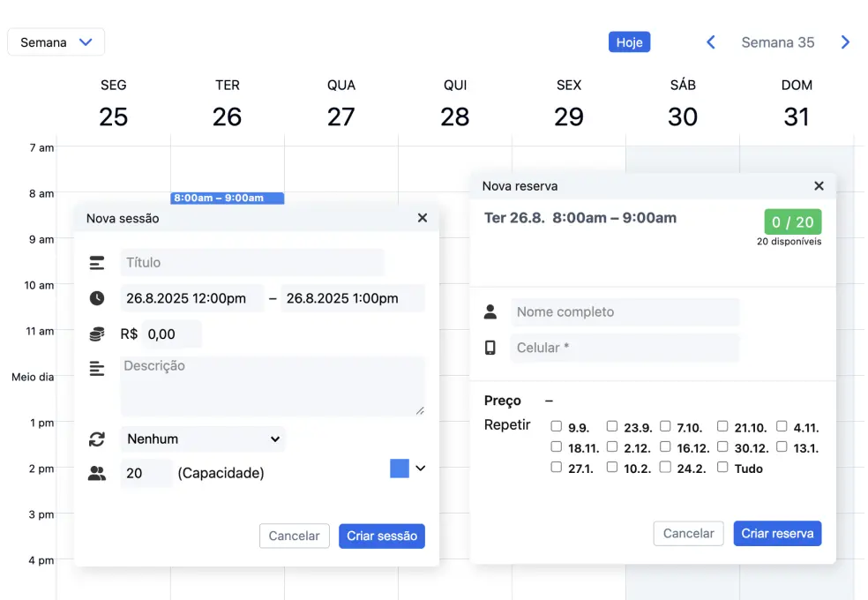Open the Semana view dropdown
This screenshot has width=868, height=600.
56,42
